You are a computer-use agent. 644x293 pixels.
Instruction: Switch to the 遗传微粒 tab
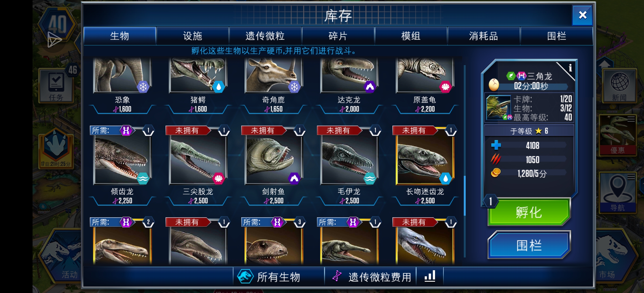265,36
